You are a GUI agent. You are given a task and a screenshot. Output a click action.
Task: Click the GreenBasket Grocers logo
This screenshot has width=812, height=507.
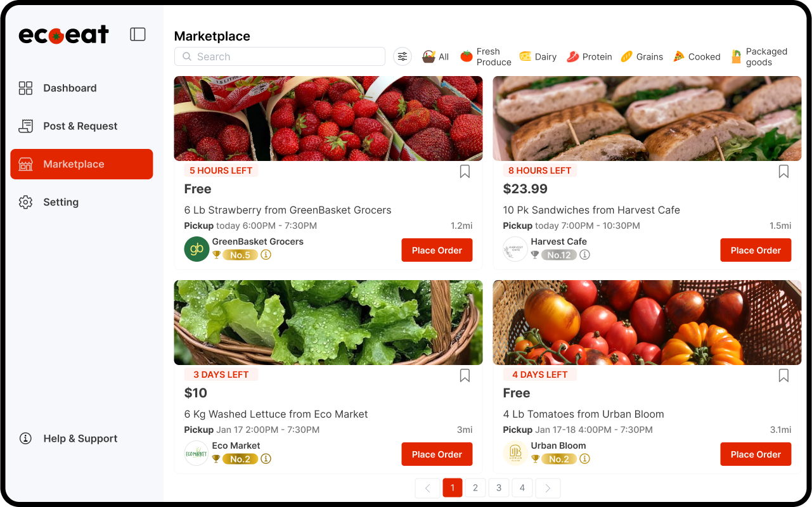[197, 249]
